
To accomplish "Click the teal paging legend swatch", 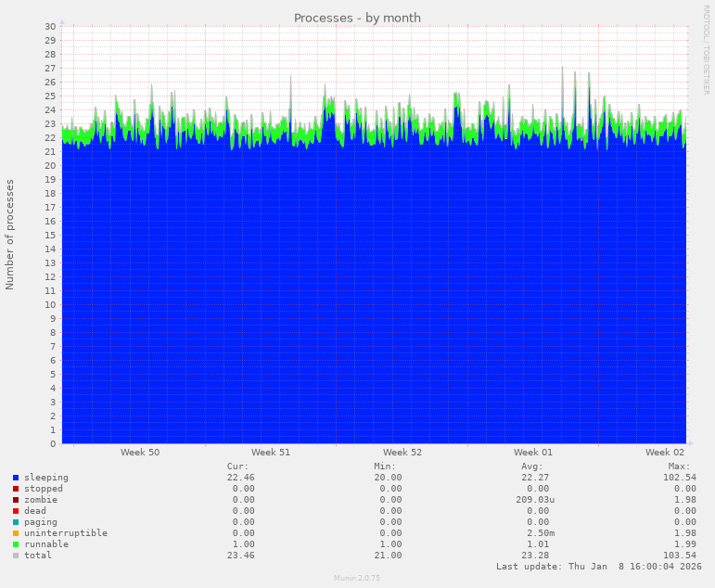I will point(16,522).
